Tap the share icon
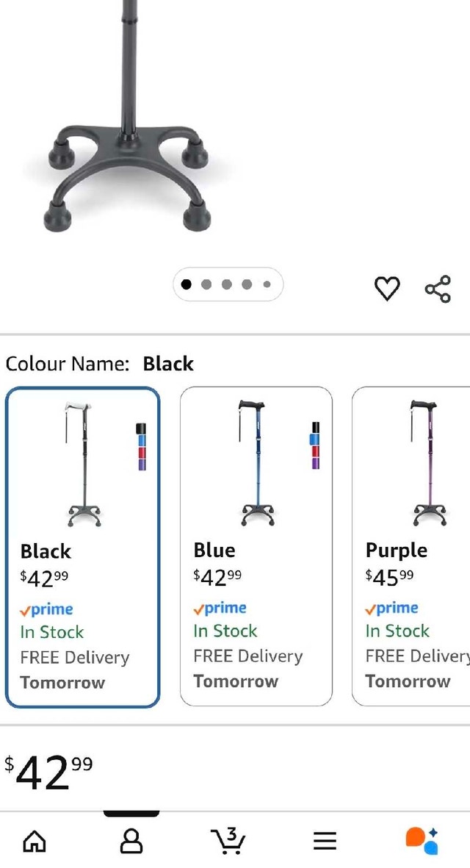 (438, 289)
